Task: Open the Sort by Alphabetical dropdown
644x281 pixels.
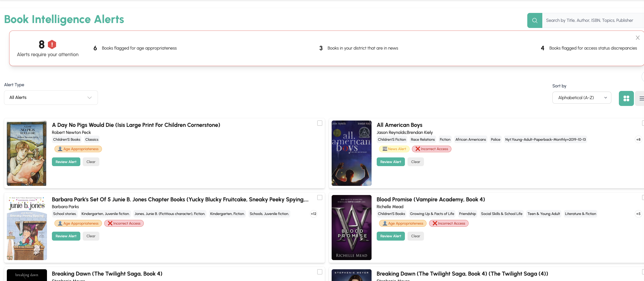Action: coord(582,98)
